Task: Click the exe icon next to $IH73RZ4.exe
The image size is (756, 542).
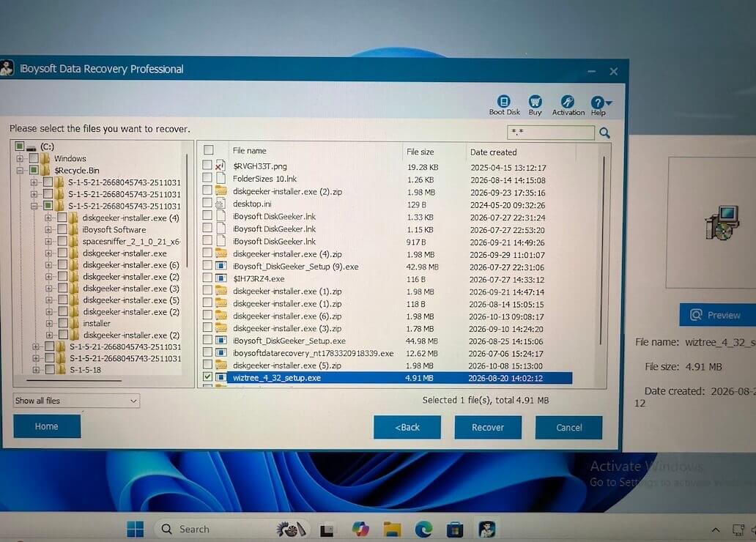Action: point(220,278)
